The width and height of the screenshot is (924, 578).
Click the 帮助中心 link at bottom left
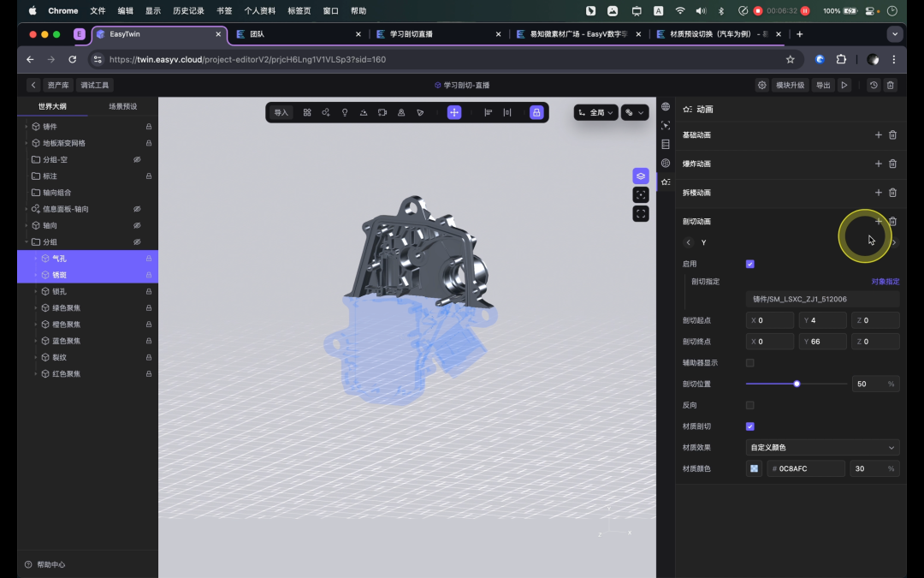pos(45,564)
